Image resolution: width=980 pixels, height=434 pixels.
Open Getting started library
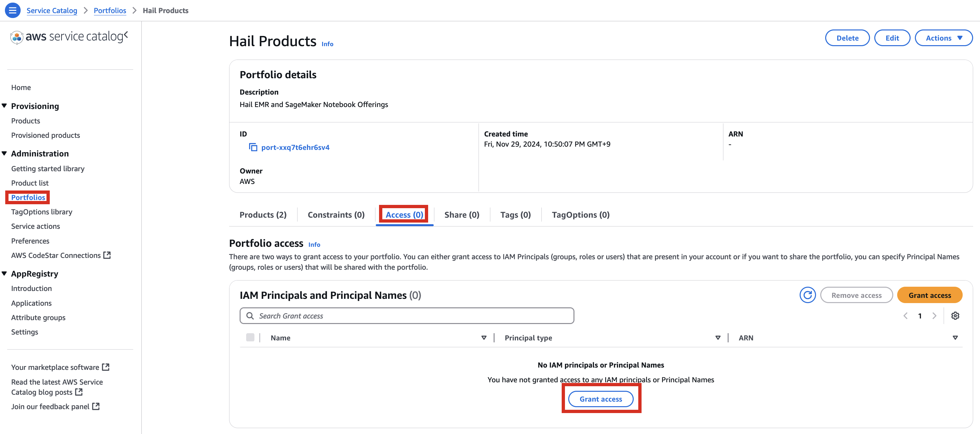click(47, 169)
